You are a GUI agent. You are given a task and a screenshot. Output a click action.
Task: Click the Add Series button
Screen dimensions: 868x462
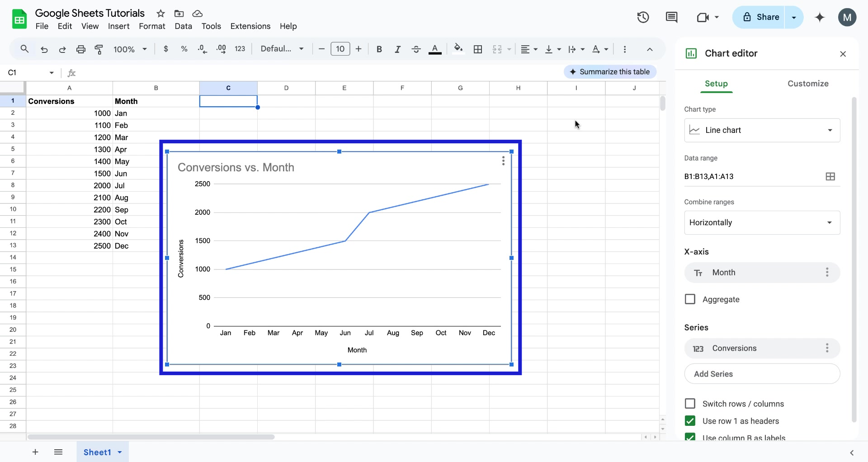762,374
